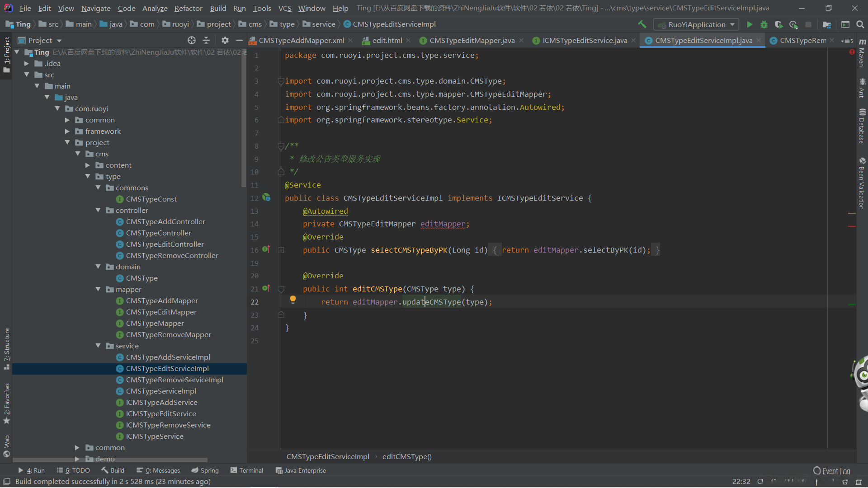The height and width of the screenshot is (488, 868).
Task: Locate current file with crosshair icon
Action: tap(192, 40)
